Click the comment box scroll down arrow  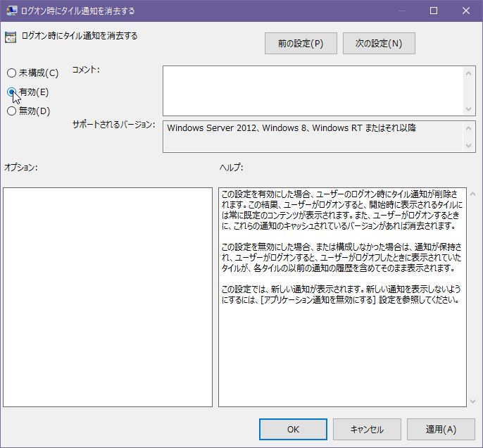coord(468,109)
